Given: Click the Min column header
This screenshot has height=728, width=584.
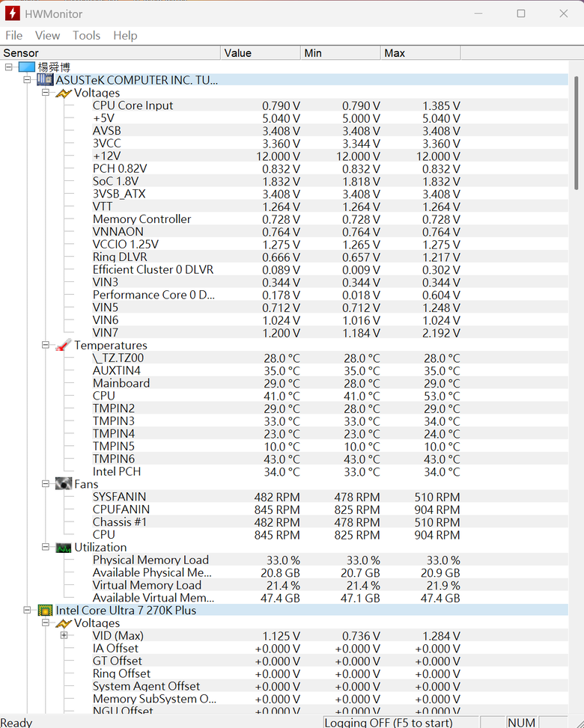Looking at the screenshot, I should click(x=340, y=53).
